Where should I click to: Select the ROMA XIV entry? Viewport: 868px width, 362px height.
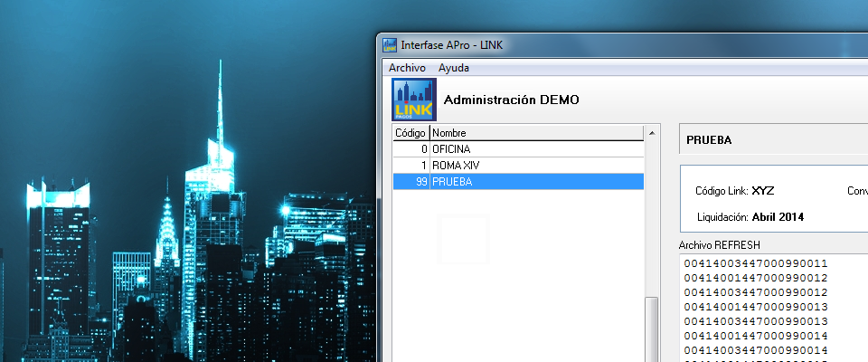pos(517,166)
